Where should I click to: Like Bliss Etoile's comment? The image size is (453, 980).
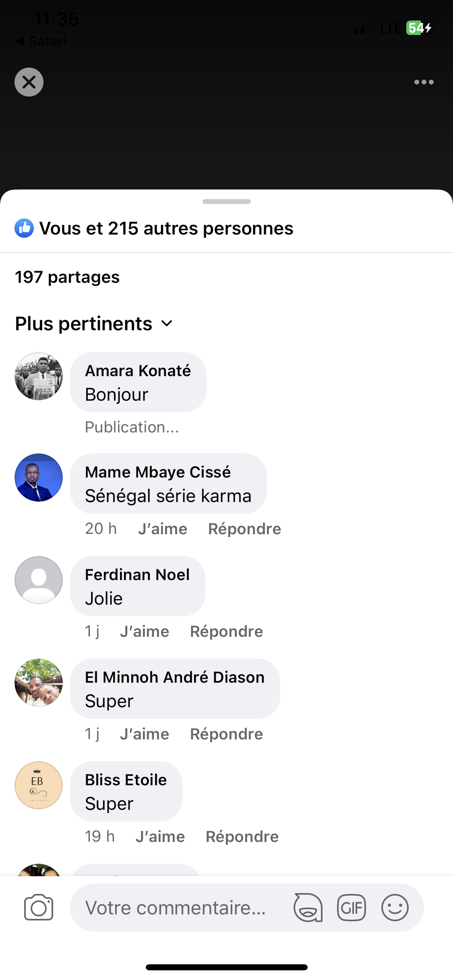(x=160, y=836)
